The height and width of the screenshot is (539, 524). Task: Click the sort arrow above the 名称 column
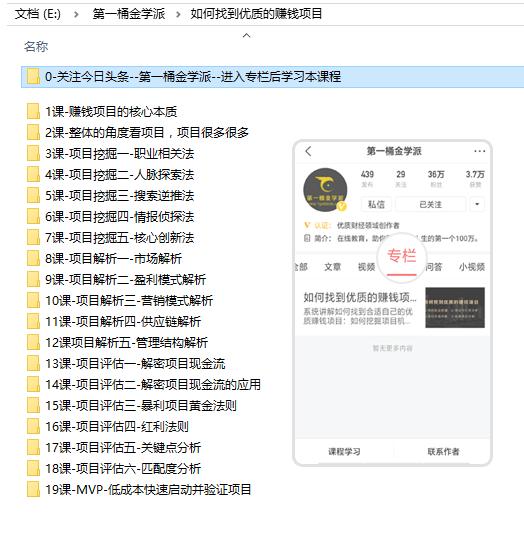(x=247, y=35)
